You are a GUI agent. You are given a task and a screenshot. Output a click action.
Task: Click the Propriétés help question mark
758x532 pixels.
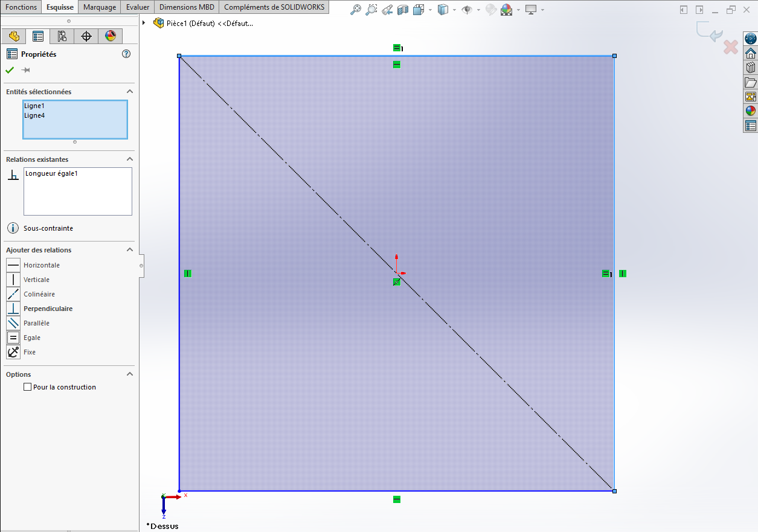pyautogui.click(x=126, y=54)
